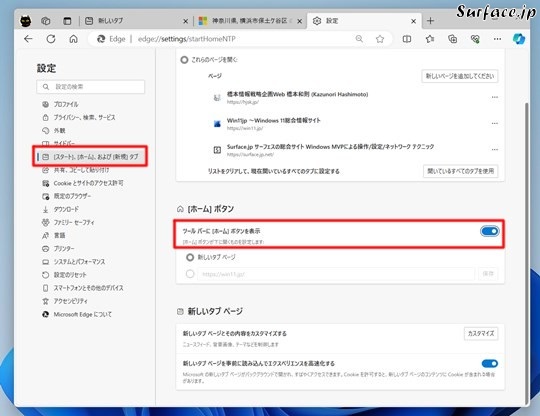This screenshot has width=540, height=416.
Task: Open the Settings and more ellipsis menu
Action: point(497,39)
